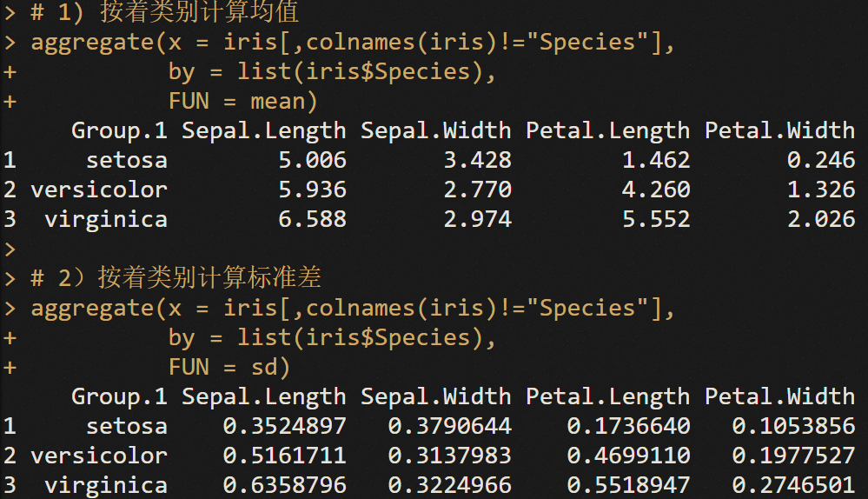
Task: Click the comment 按着类别计算标准差
Action: (x=209, y=277)
